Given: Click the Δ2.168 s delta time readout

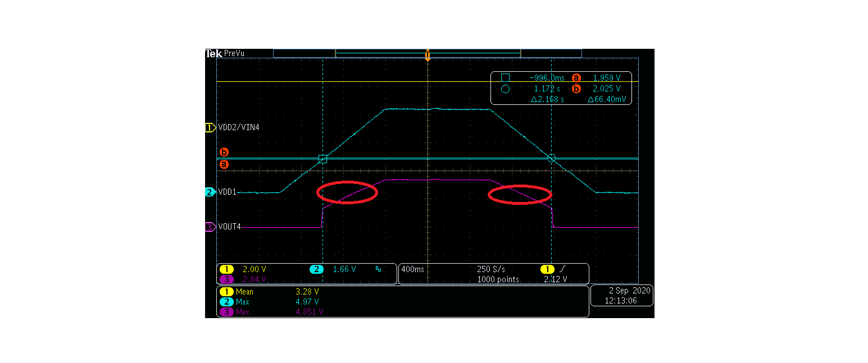Looking at the screenshot, I should pyautogui.click(x=547, y=99).
